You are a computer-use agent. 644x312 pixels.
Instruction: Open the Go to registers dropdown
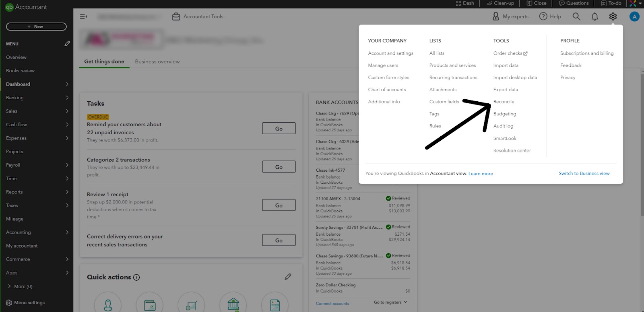tap(390, 302)
